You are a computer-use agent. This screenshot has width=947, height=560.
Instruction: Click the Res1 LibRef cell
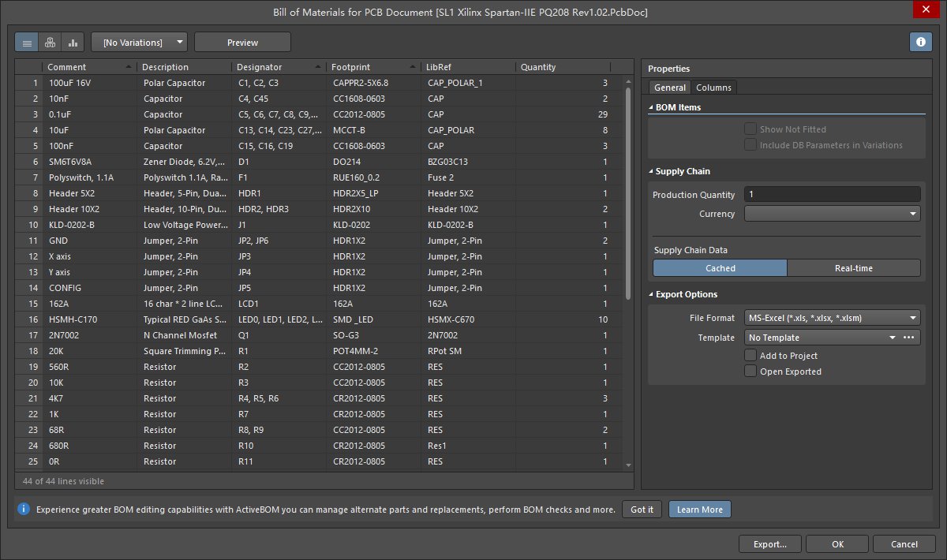click(x=468, y=446)
